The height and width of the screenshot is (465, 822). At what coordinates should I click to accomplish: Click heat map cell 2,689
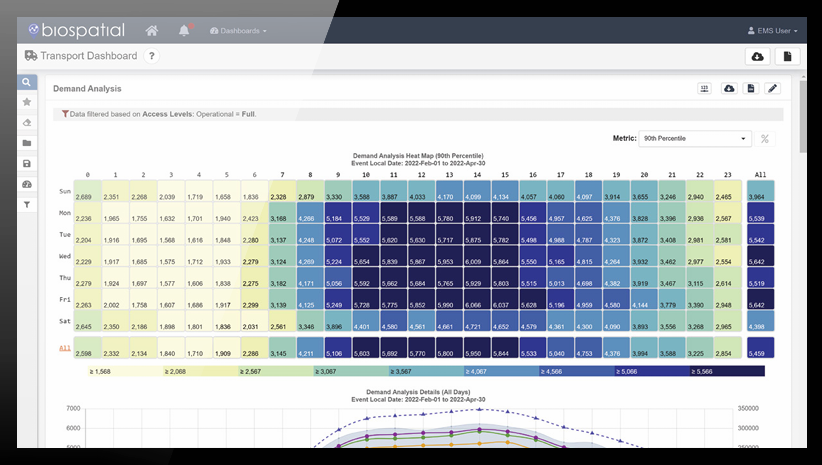point(87,191)
